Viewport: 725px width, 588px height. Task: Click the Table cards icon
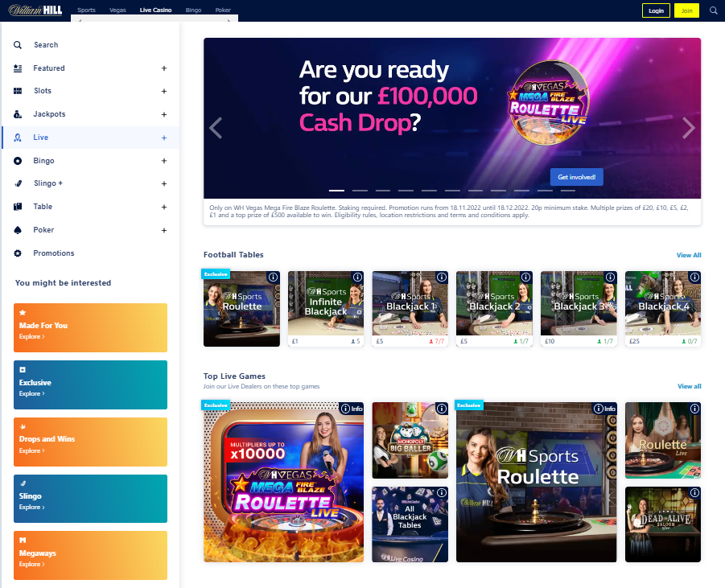coord(18,207)
